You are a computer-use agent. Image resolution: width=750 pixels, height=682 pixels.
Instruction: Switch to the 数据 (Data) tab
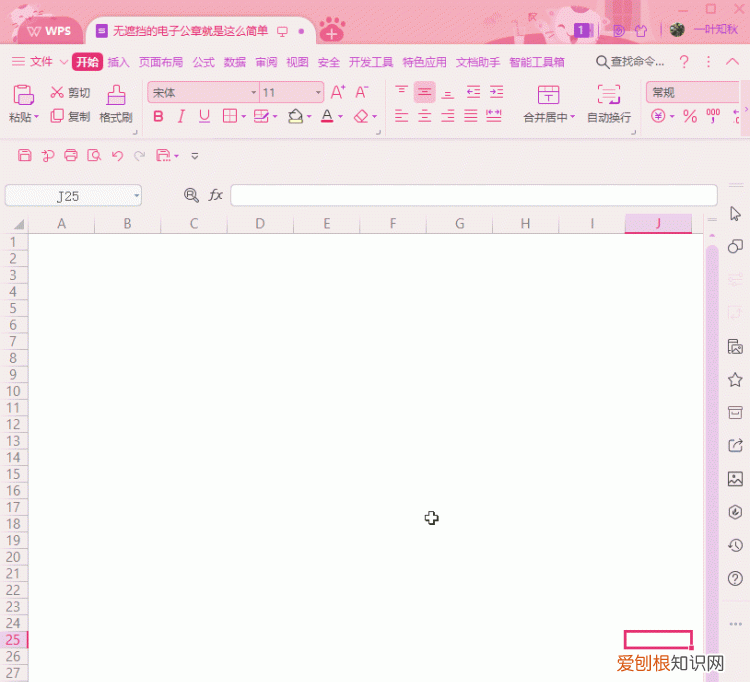(235, 62)
